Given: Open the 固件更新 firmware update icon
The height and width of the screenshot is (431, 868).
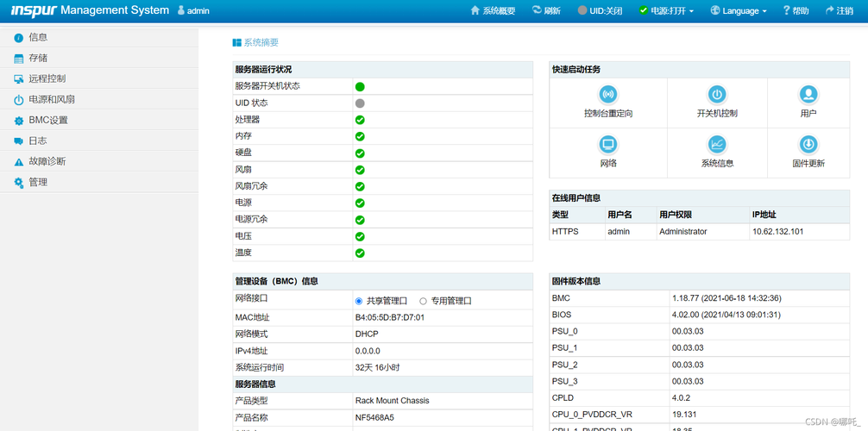Looking at the screenshot, I should coord(808,144).
